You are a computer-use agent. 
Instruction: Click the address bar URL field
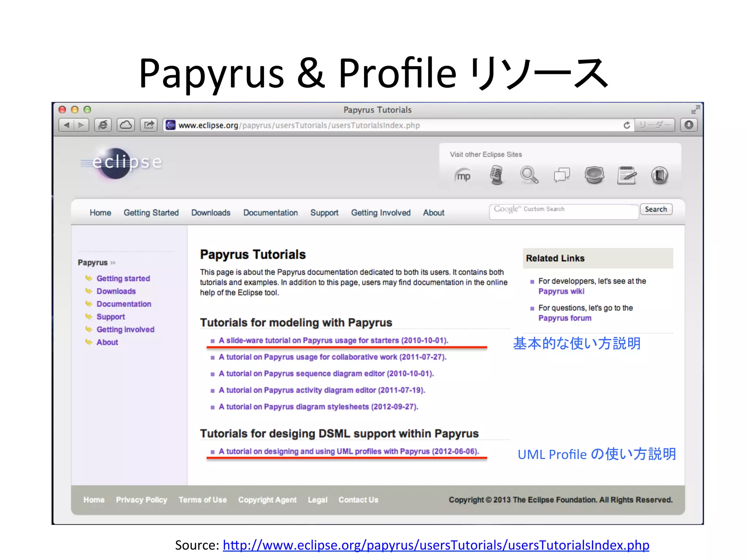(x=399, y=125)
